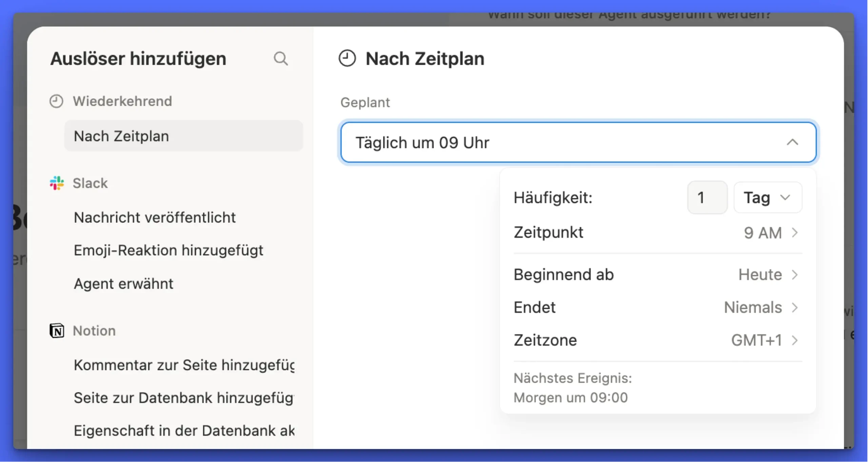The image size is (868, 462).
Task: Click the chevron next to Niemals
Action: point(795,307)
